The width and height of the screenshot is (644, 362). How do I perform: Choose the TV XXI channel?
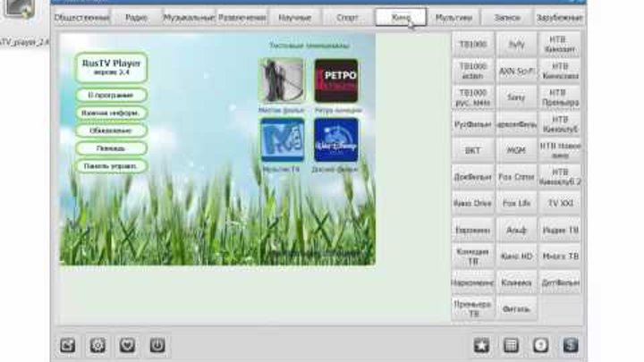tap(560, 203)
